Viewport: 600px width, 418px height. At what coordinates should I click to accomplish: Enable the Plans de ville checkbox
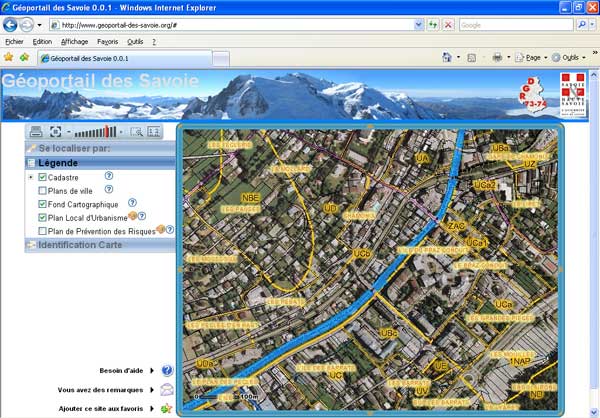pos(42,191)
